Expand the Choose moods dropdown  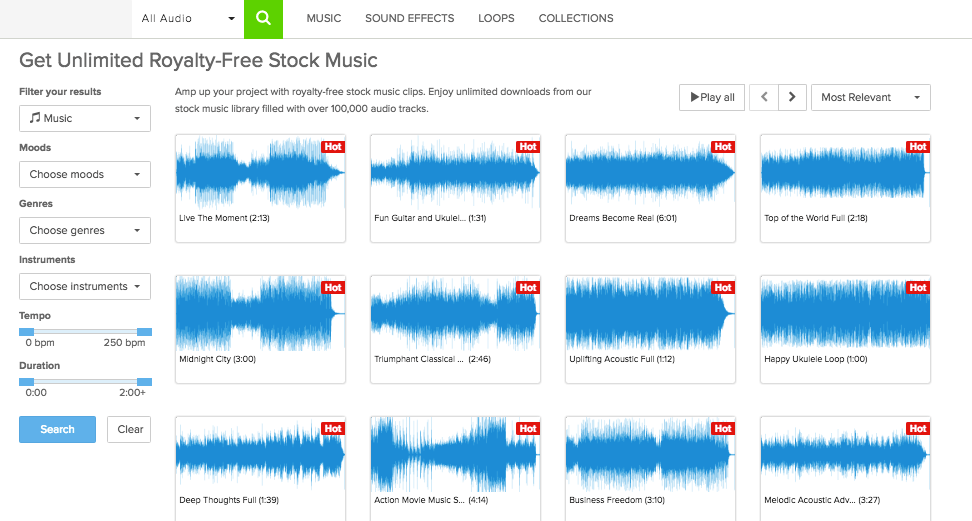85,174
